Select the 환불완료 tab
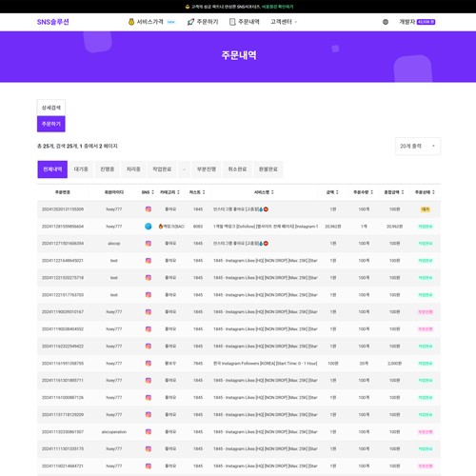Screen dimensions: 476x476 (268, 169)
